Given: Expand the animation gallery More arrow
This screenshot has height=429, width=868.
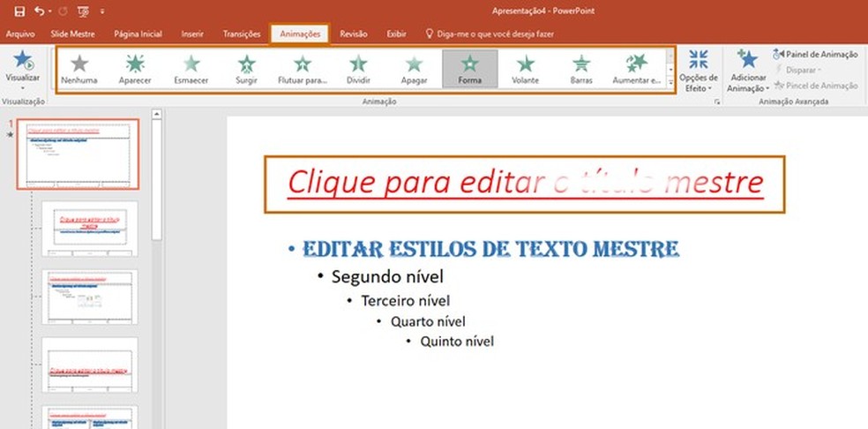Looking at the screenshot, I should pyautogui.click(x=671, y=82).
